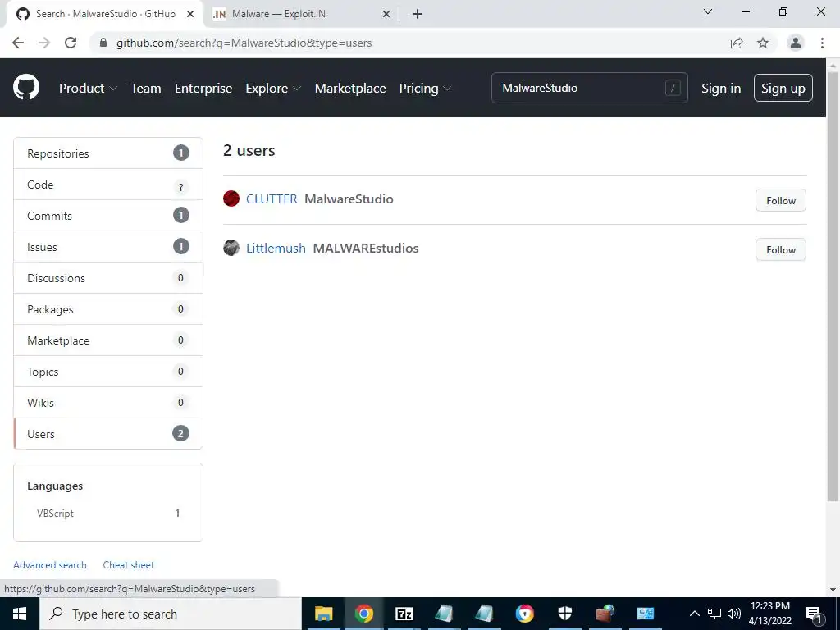Open Team page in header
The width and height of the screenshot is (840, 630).
(146, 89)
